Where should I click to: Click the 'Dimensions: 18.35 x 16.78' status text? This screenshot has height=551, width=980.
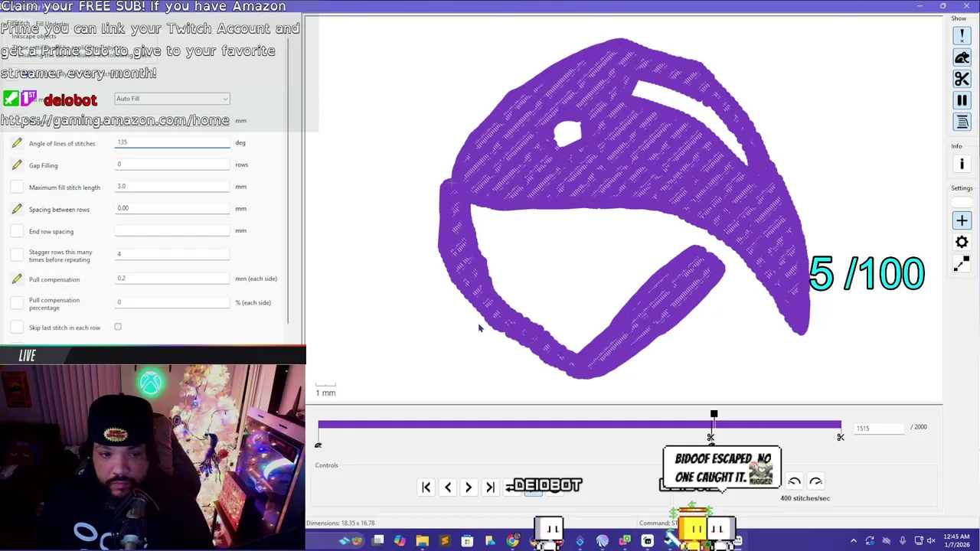[341, 523]
